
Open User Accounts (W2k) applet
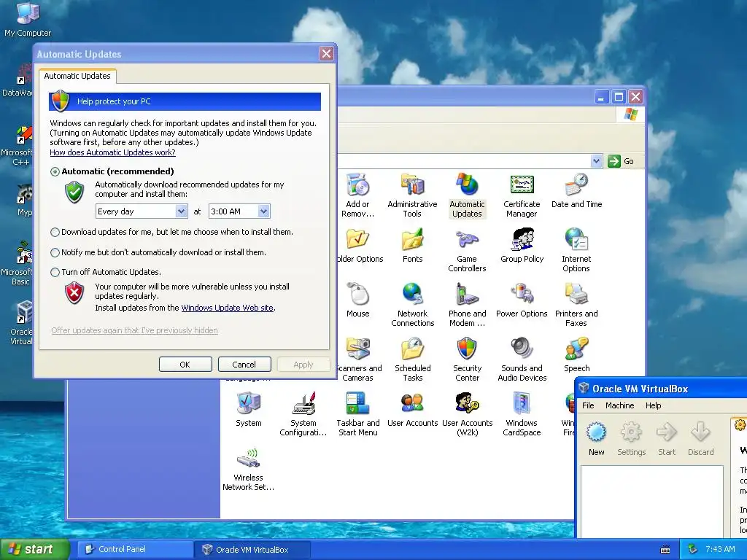(467, 414)
